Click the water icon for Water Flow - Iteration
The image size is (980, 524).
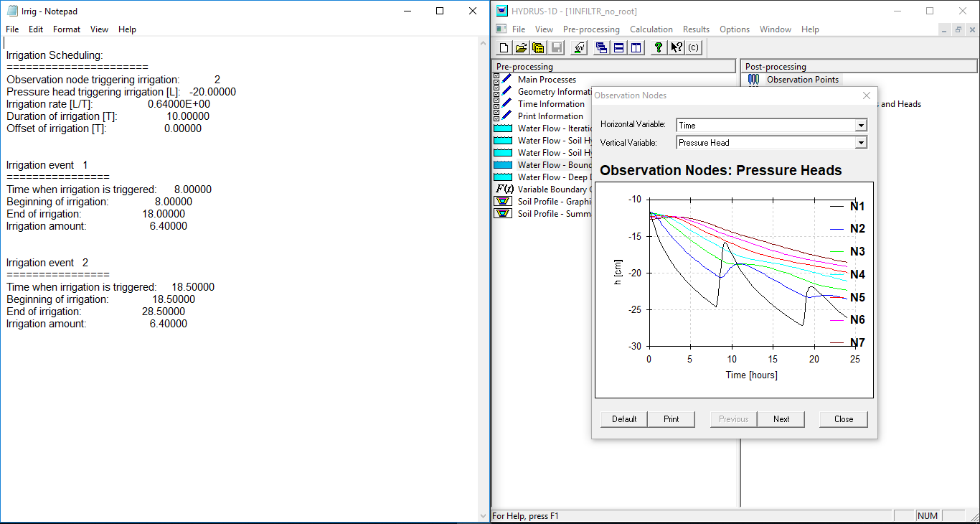tap(504, 128)
